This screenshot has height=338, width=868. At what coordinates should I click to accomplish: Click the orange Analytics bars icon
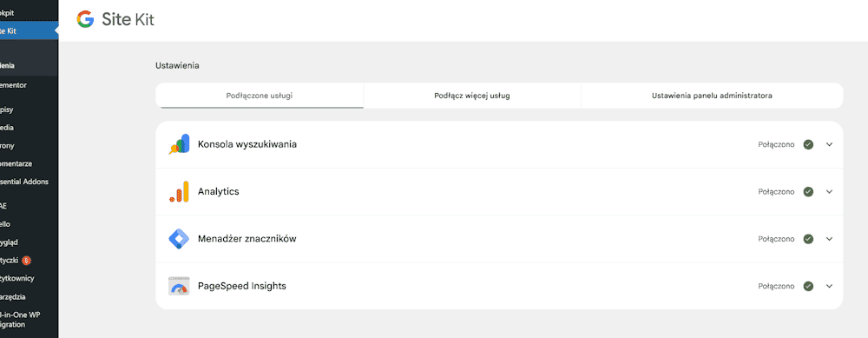pos(179,191)
